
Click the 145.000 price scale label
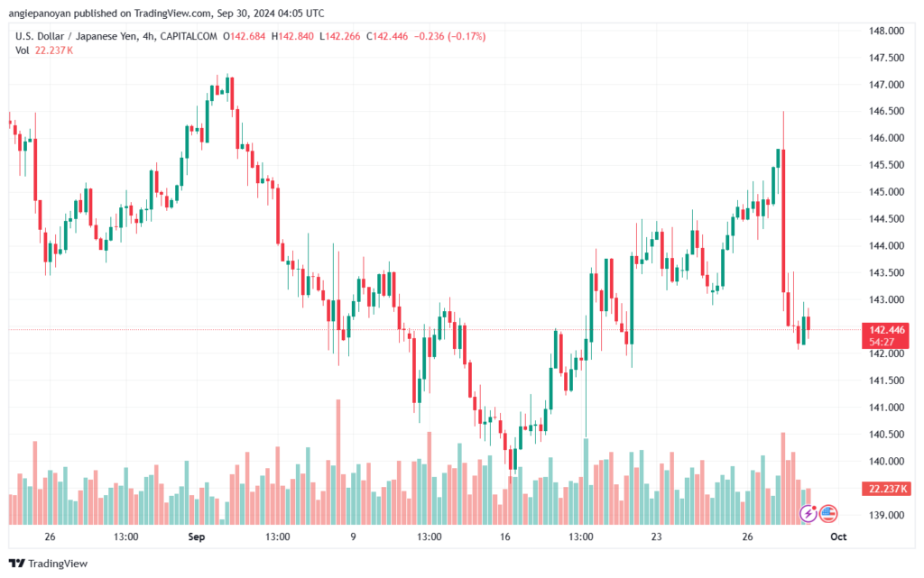click(x=886, y=192)
